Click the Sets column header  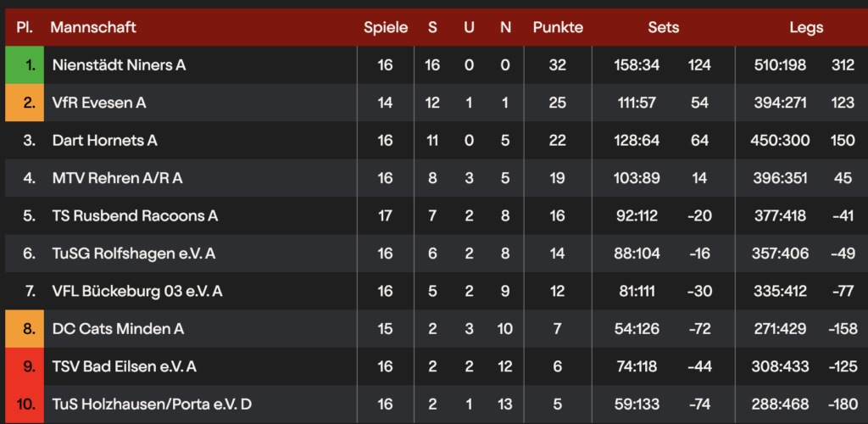pos(664,27)
